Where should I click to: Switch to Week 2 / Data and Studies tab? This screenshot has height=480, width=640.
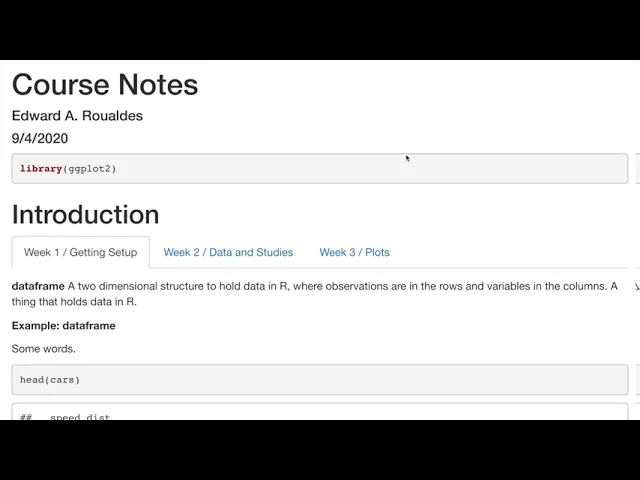pyautogui.click(x=228, y=252)
